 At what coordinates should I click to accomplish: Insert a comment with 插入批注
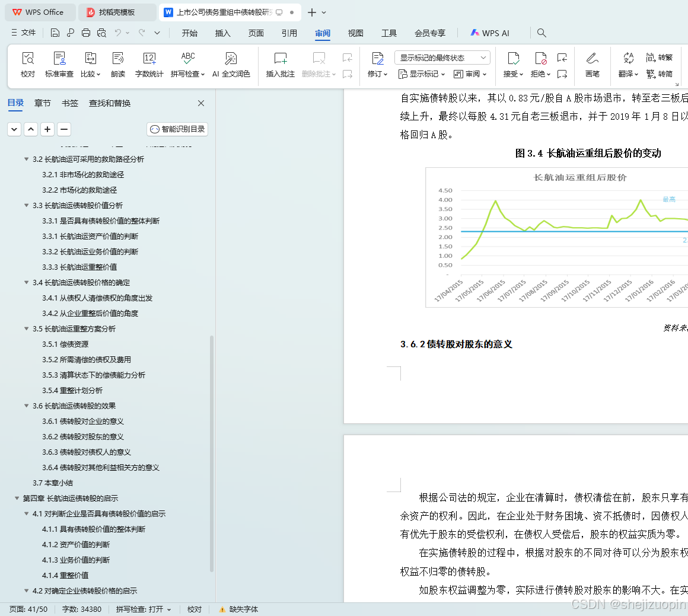coord(281,65)
